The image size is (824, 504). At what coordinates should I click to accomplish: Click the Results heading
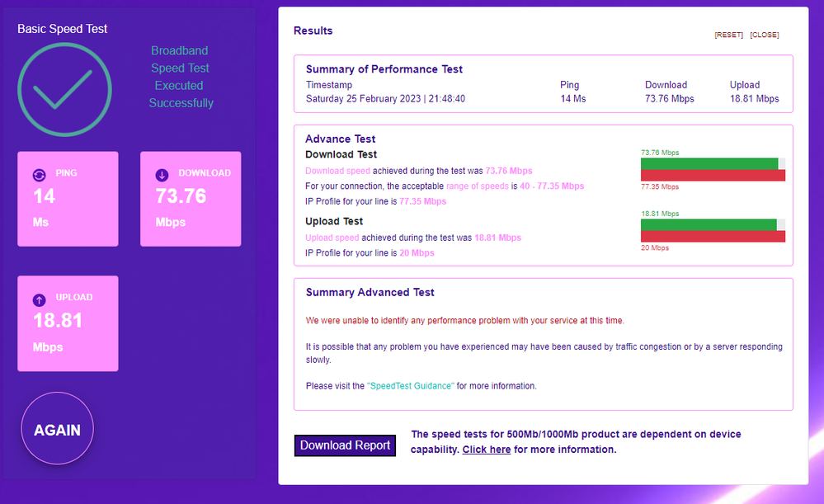point(313,31)
